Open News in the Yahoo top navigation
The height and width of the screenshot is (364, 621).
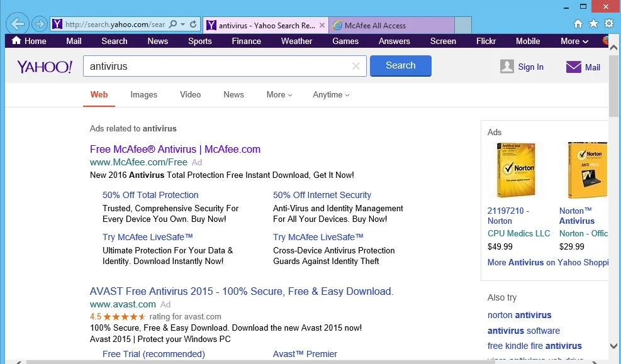pos(158,41)
